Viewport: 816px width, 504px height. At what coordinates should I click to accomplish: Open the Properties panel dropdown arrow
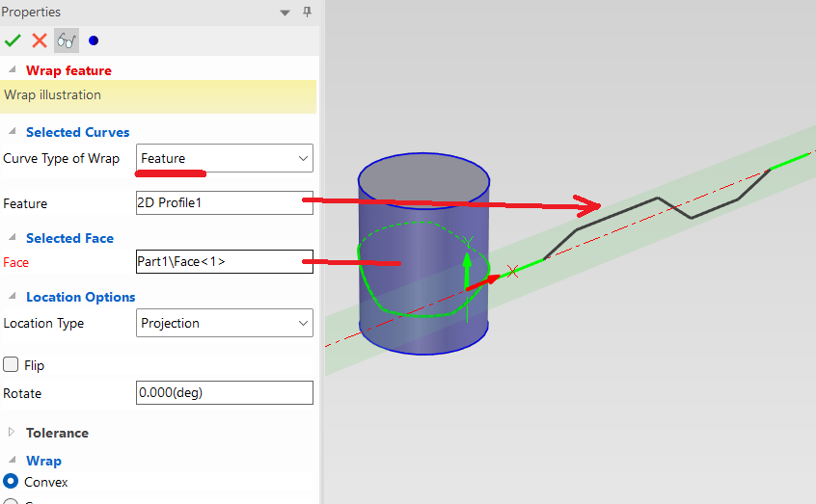click(x=285, y=13)
